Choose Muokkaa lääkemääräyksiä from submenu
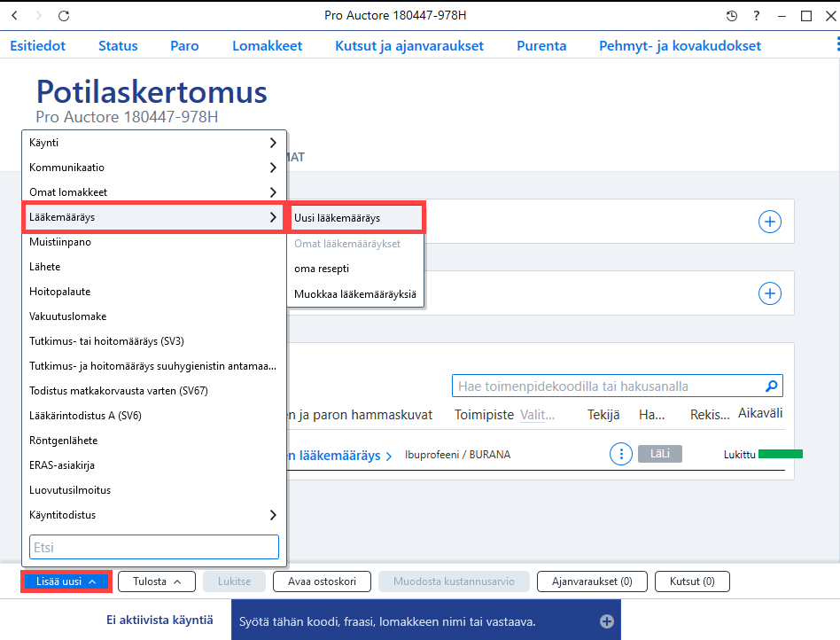The image size is (840, 640). pos(356,293)
